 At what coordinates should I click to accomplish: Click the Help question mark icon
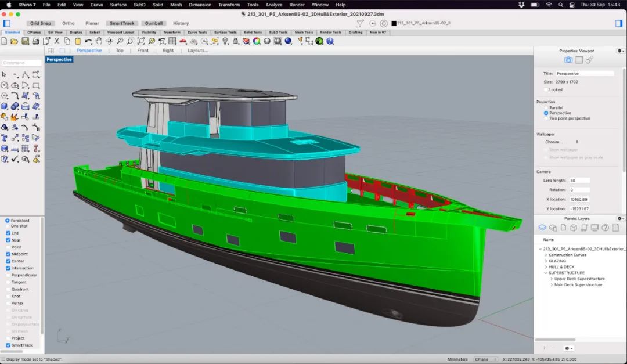pos(330,41)
